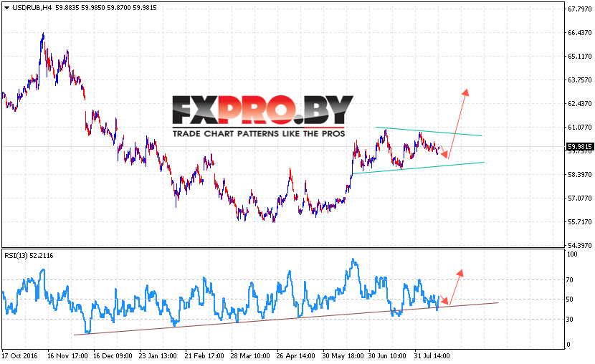Click the 65.1170 price axis label
Screen dimensions: 595x364
(x=579, y=57)
